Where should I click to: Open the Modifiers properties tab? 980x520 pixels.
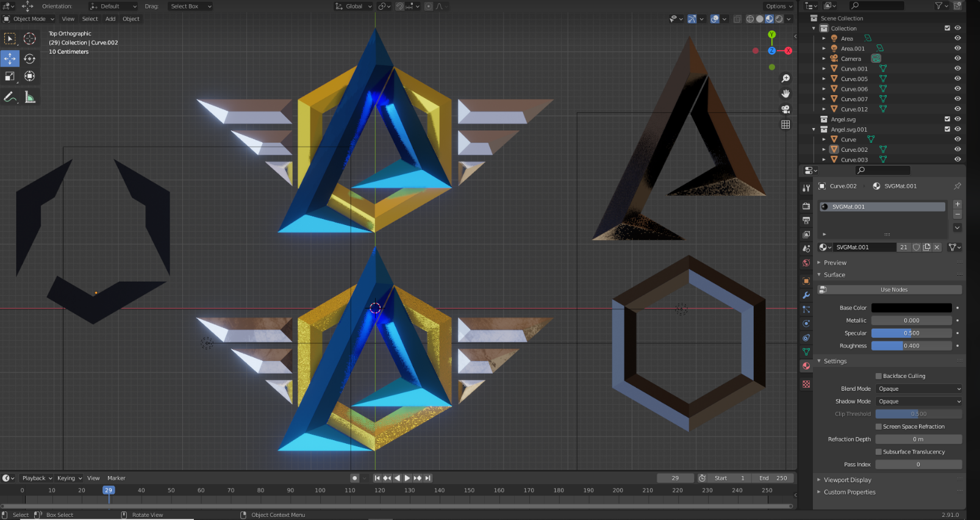[806, 295]
